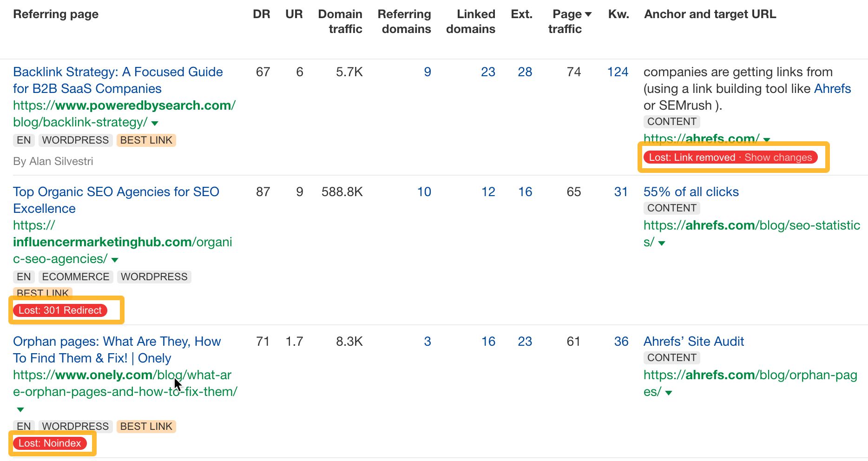Screen dimensions: 868x461
Task: Sort results by the DR column header
Action: coord(262,14)
